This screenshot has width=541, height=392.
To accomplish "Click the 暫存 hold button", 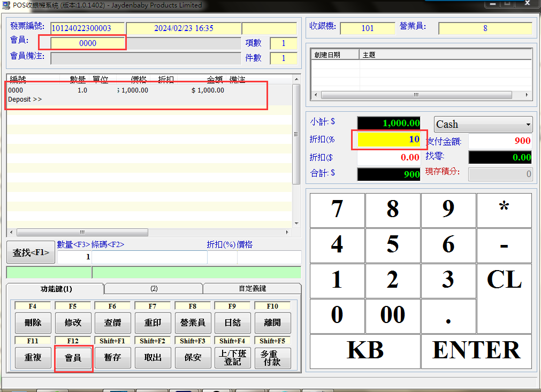I will (113, 358).
